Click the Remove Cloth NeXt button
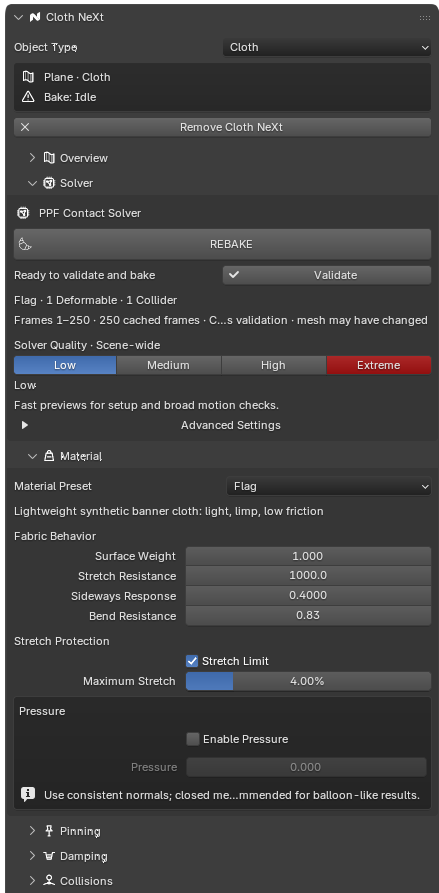The width and height of the screenshot is (439, 893). [223, 127]
